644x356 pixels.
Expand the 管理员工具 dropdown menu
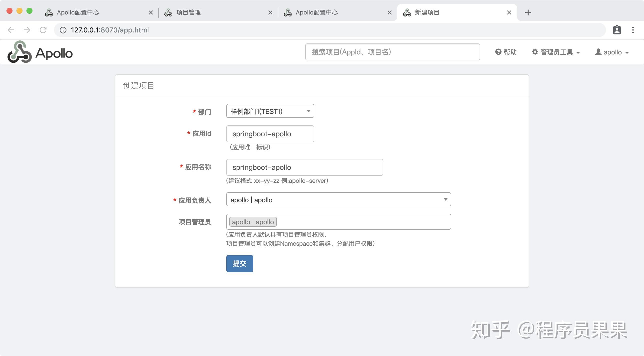click(x=556, y=52)
